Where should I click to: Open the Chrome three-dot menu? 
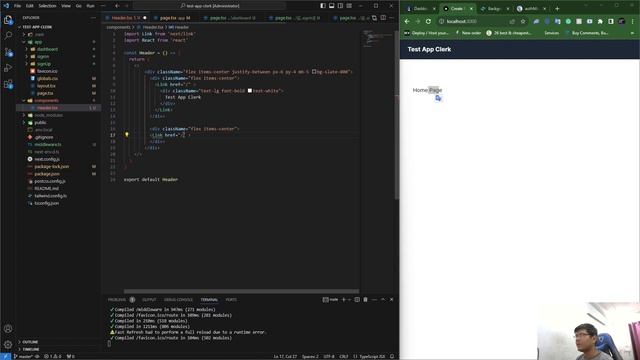pyautogui.click(x=633, y=21)
